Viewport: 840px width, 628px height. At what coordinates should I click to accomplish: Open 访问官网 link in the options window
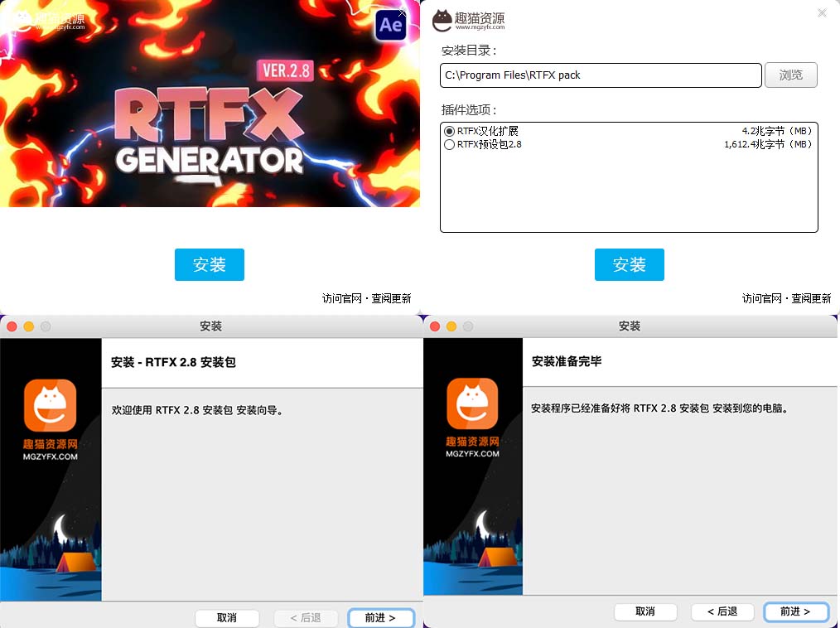pyautogui.click(x=762, y=298)
